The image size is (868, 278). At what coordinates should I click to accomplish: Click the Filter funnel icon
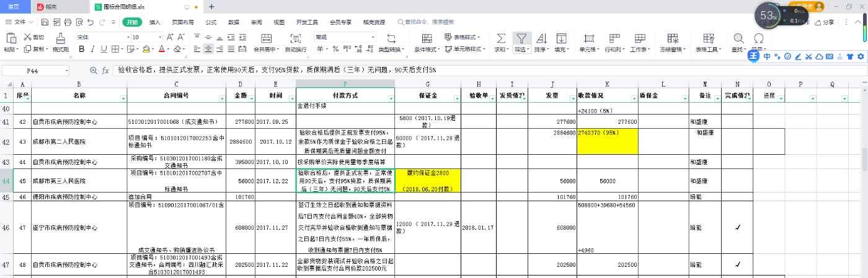[522, 38]
